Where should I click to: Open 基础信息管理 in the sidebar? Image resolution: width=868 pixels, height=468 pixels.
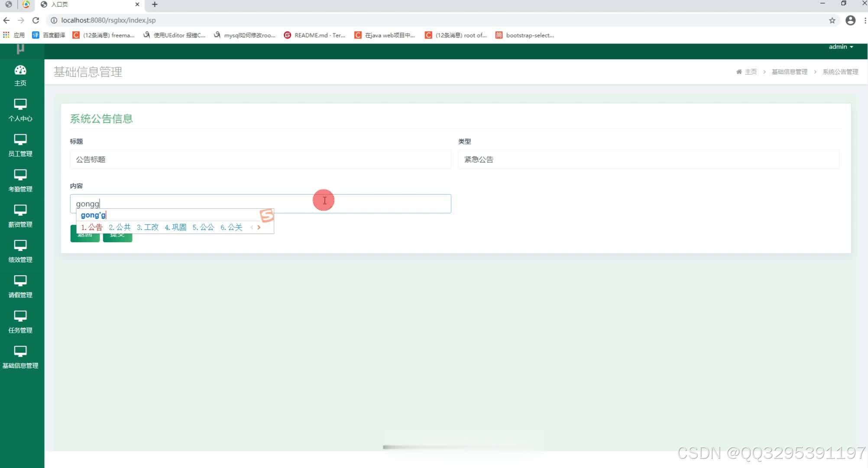[x=20, y=357]
